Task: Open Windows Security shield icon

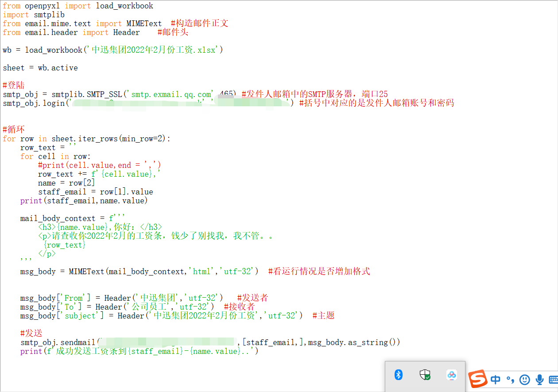Action: (x=425, y=375)
